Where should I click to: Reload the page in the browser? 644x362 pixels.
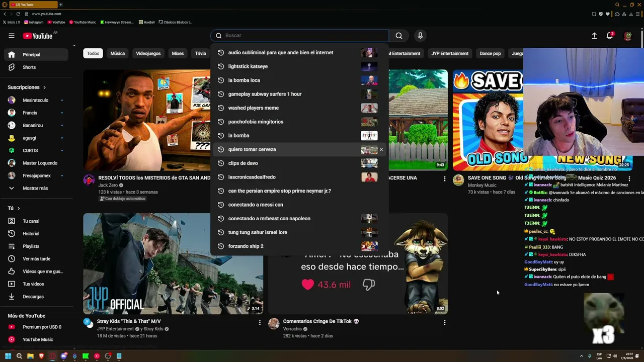pos(18,14)
